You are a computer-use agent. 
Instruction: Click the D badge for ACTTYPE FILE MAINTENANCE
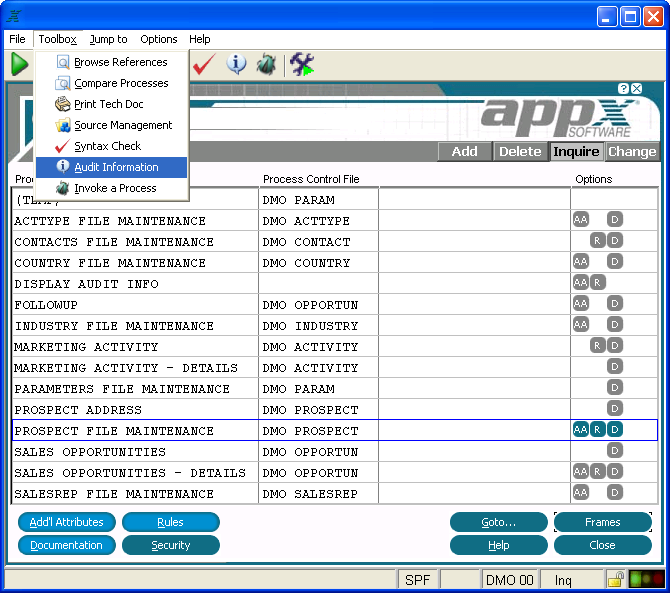coord(615,220)
